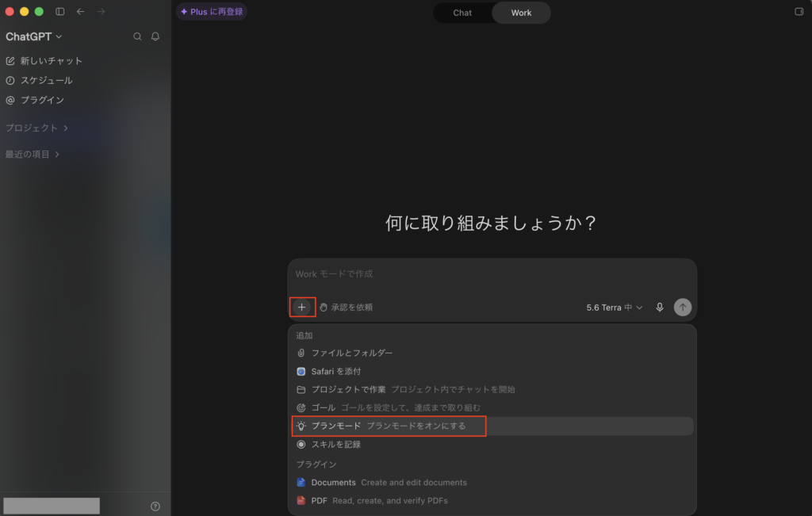Click Read, create, and verify PDFs description
This screenshot has height=516, width=812.
(390, 500)
